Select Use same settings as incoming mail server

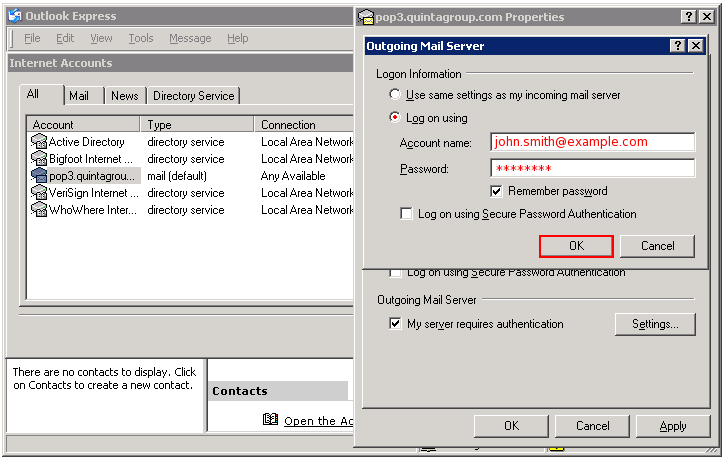(395, 94)
